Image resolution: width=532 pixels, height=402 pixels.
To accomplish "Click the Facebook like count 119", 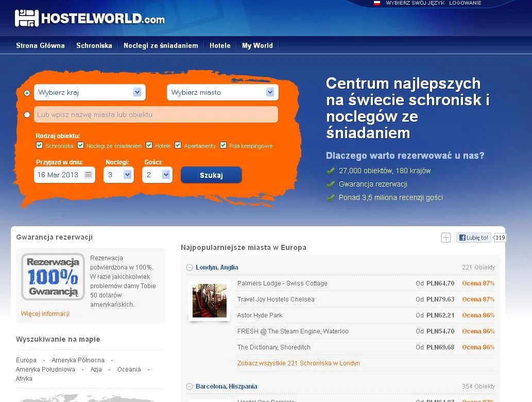I will point(500,238).
